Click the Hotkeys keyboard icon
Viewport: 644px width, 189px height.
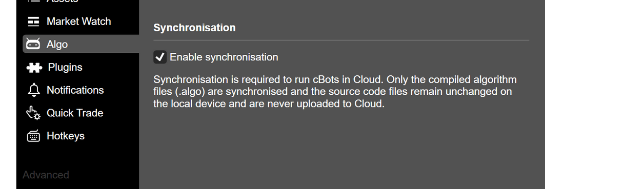click(x=33, y=136)
